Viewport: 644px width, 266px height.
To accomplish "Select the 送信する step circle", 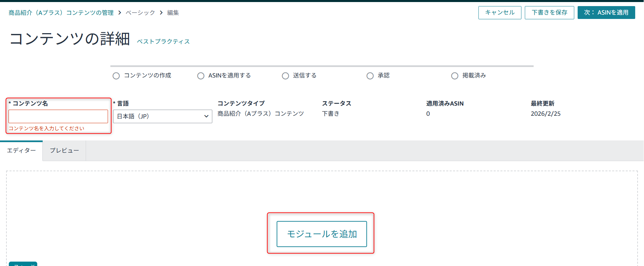I will [285, 76].
